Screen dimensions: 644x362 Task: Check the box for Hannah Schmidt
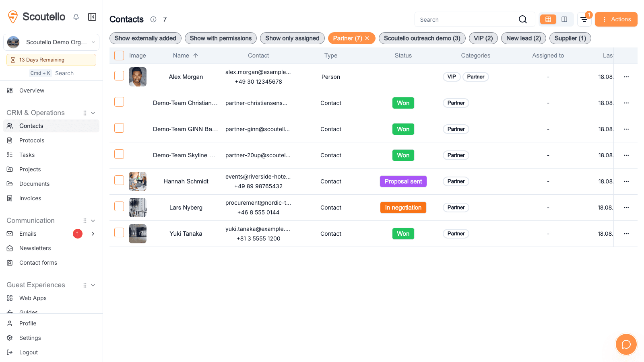click(119, 180)
